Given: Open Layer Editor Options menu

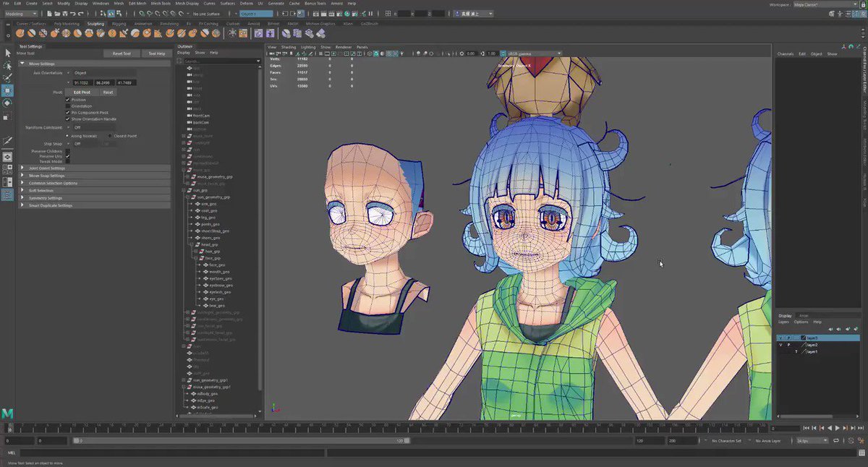Looking at the screenshot, I should 801,322.
